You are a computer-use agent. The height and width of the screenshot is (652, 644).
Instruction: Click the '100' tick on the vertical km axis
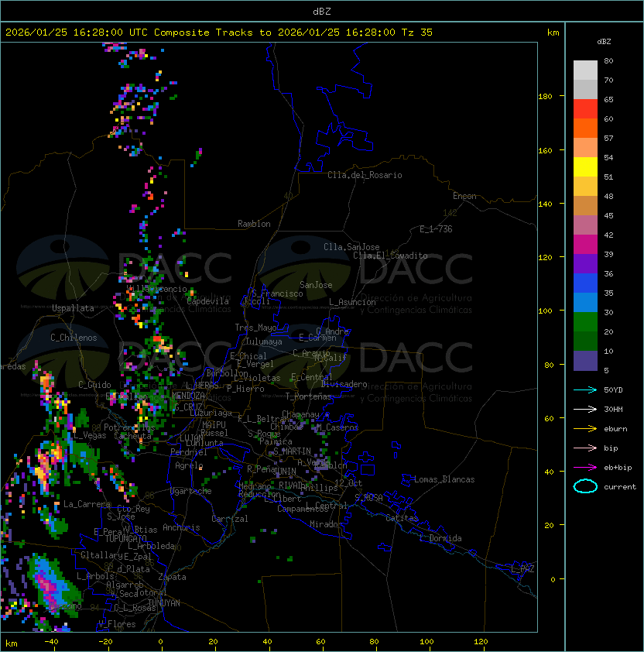(x=545, y=311)
